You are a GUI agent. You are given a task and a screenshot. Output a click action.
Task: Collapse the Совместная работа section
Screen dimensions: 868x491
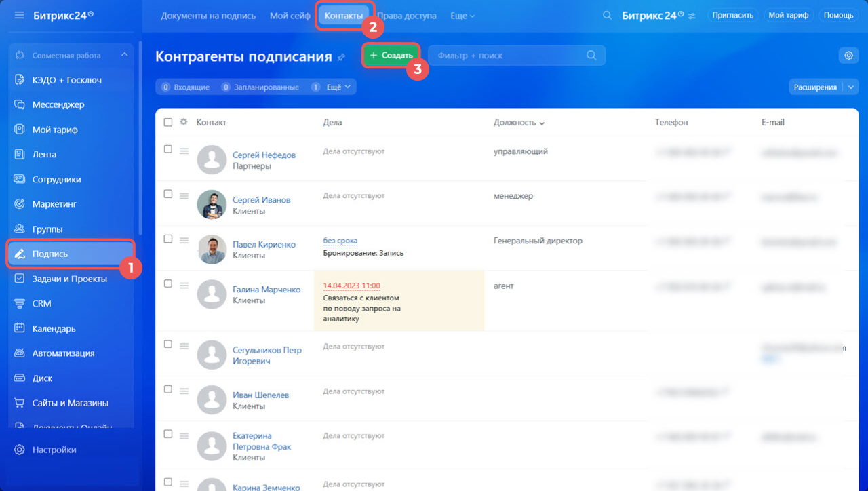pyautogui.click(x=124, y=55)
